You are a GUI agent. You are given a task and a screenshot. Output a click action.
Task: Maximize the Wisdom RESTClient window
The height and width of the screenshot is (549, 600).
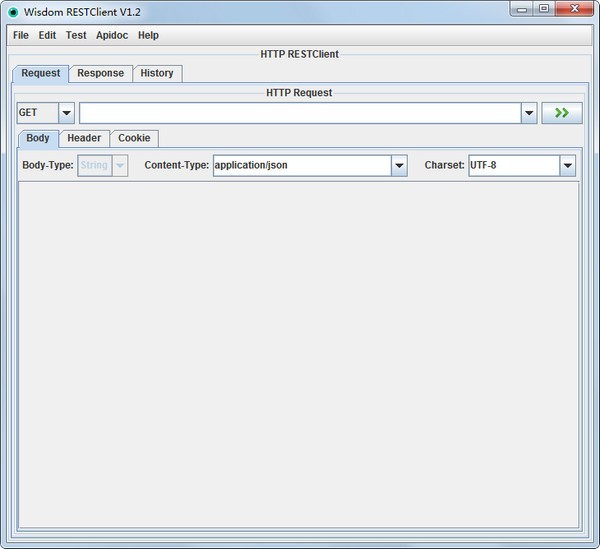point(544,9)
